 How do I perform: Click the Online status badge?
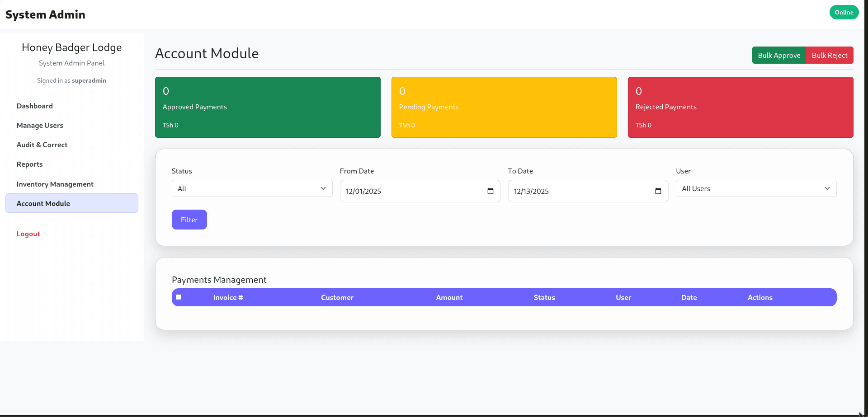click(x=844, y=12)
